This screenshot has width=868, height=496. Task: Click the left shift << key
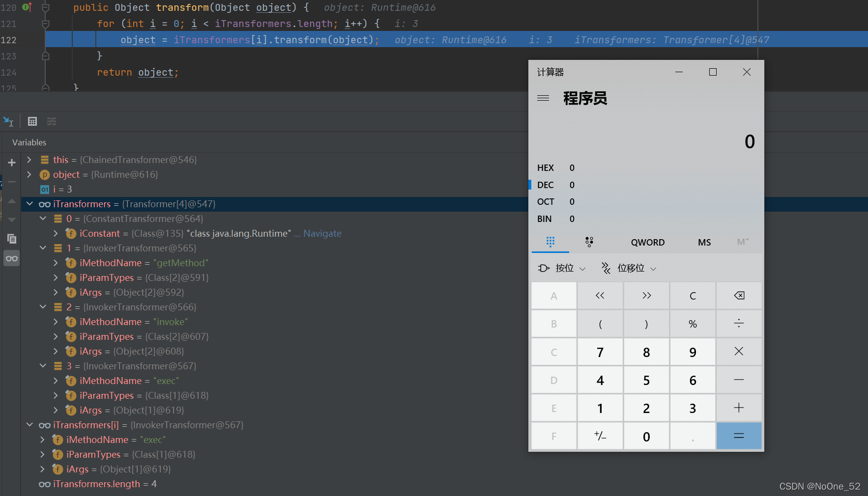[600, 296]
